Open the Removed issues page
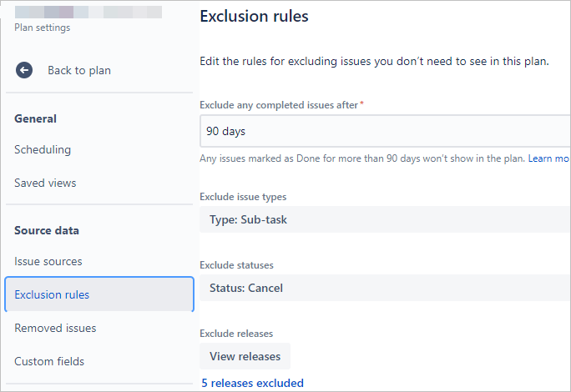Image resolution: width=571 pixels, height=392 pixels. (55, 328)
